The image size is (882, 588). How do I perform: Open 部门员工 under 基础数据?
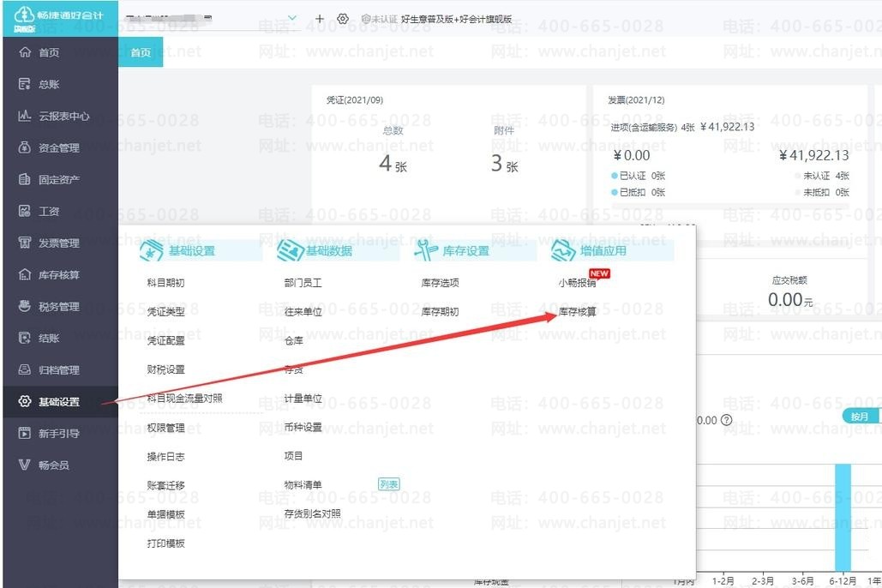(x=303, y=283)
